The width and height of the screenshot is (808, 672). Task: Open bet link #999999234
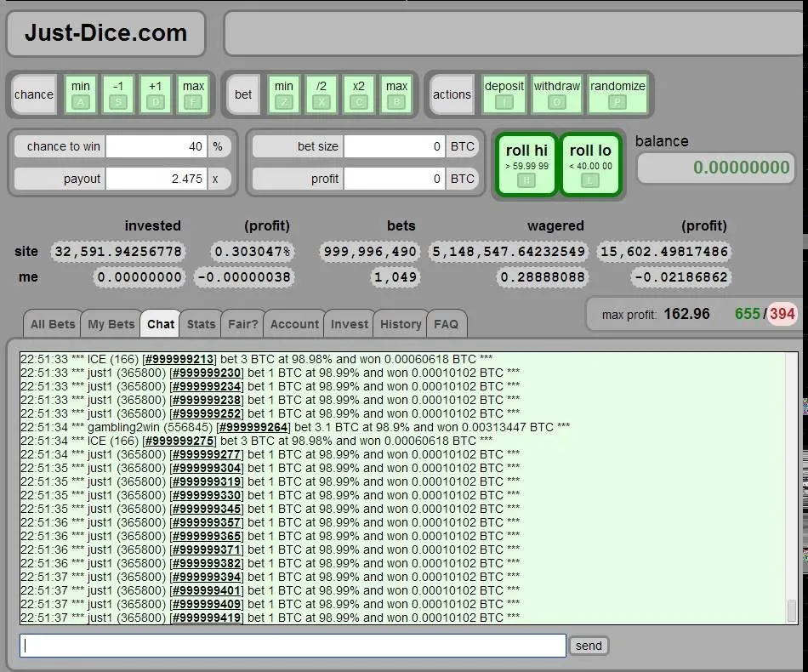207,386
